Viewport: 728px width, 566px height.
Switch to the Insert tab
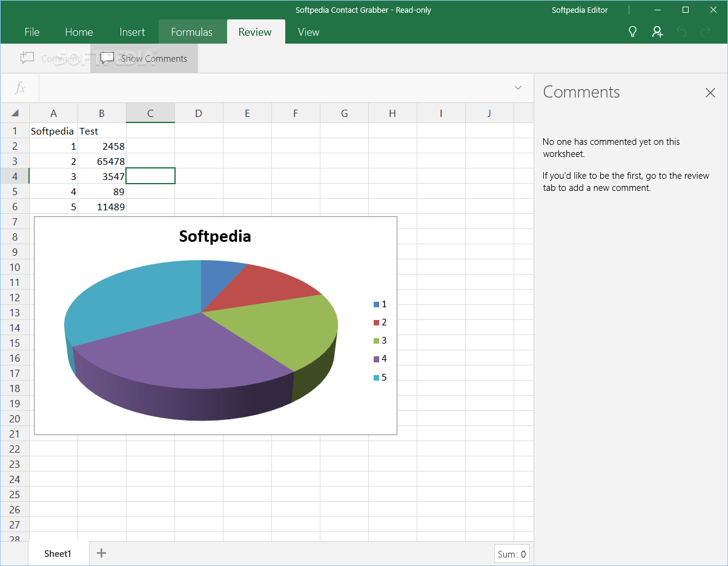132,32
